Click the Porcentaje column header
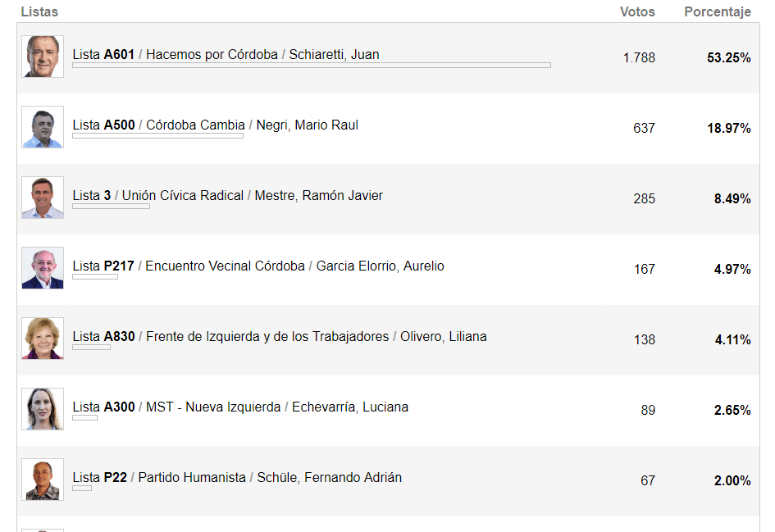This screenshot has height=532, width=775. [718, 11]
